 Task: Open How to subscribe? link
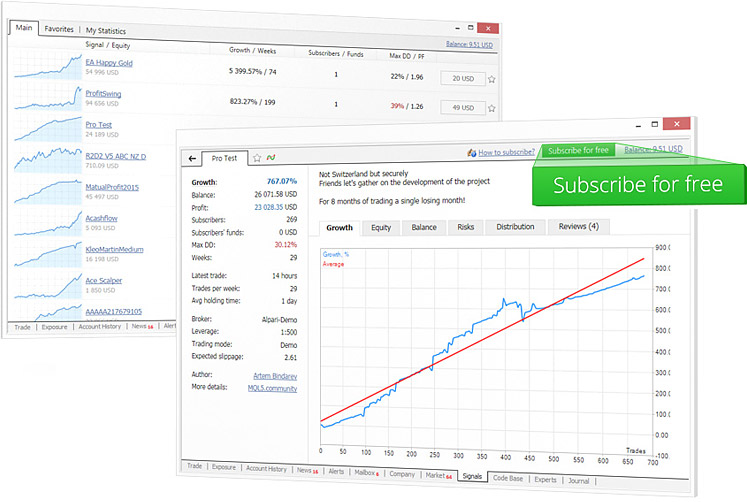click(506, 152)
